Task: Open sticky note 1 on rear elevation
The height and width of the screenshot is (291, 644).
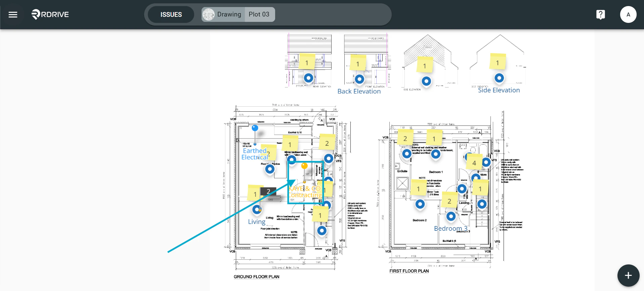Action: pyautogui.click(x=307, y=62)
